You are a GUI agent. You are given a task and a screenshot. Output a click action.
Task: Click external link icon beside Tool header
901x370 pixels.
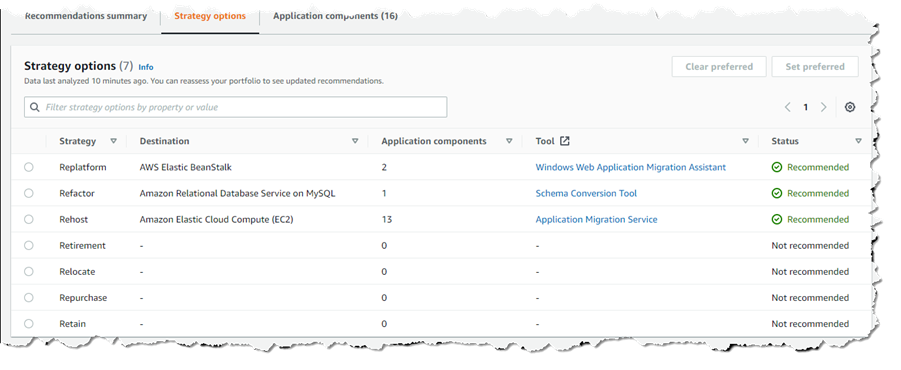click(x=565, y=141)
